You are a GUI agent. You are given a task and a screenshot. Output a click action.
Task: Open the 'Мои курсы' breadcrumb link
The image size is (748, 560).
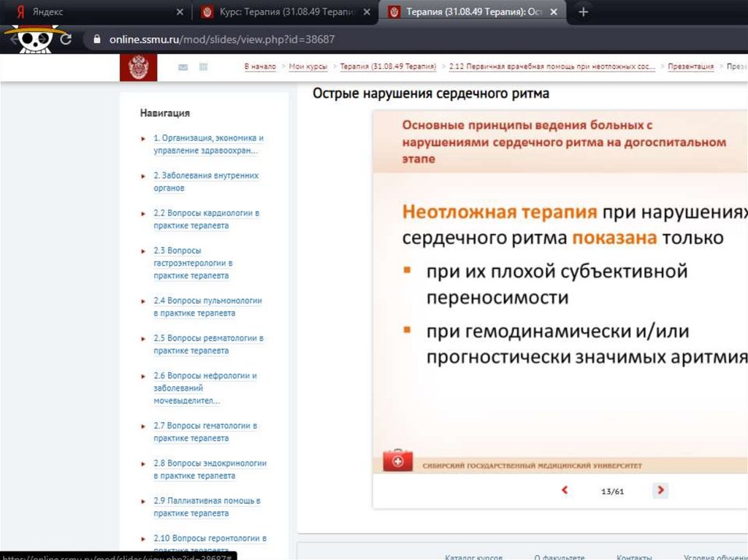click(308, 66)
